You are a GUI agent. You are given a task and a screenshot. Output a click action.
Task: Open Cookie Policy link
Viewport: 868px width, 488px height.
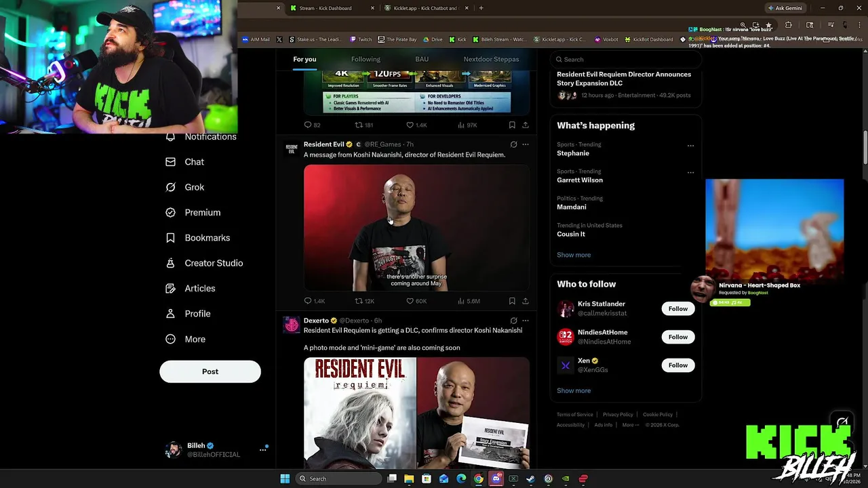658,415
